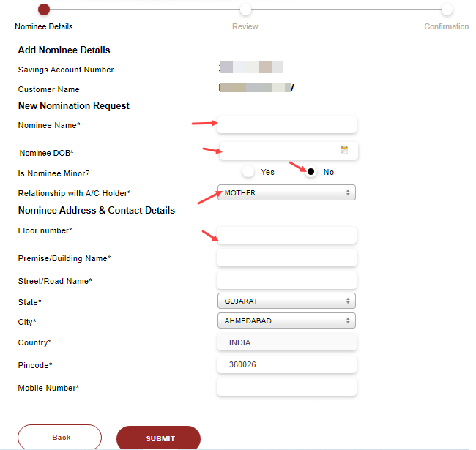This screenshot has height=450, width=476.
Task: Select No for Is Nominee Minor
Action: (310, 172)
